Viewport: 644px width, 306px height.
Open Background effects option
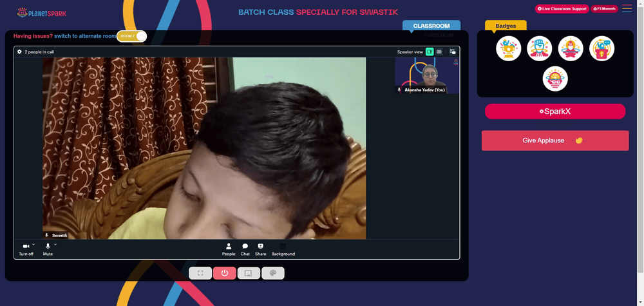(x=283, y=249)
